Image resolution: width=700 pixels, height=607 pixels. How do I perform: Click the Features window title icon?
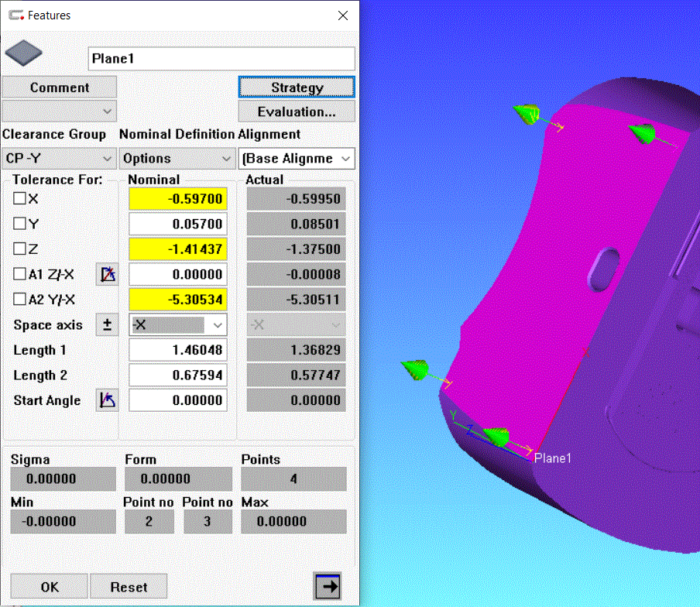tap(15, 15)
